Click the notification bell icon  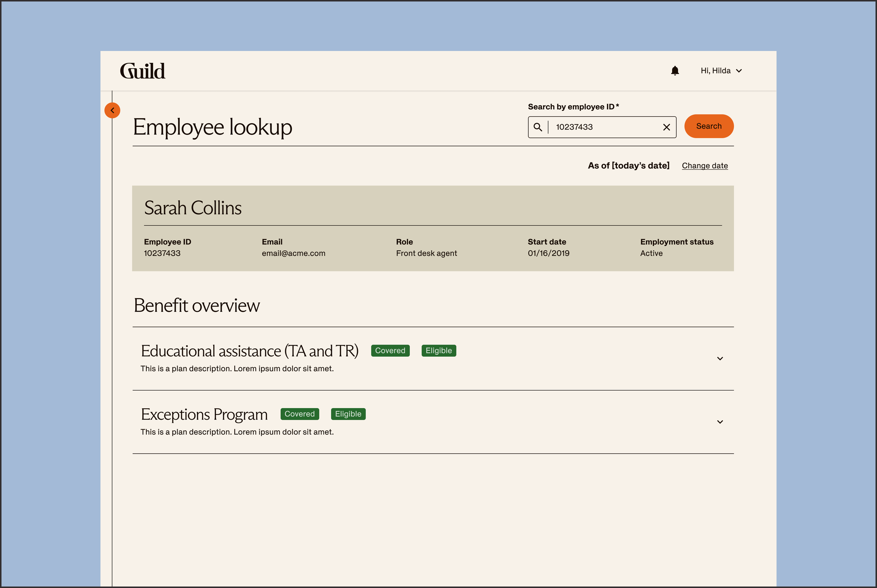click(x=675, y=71)
